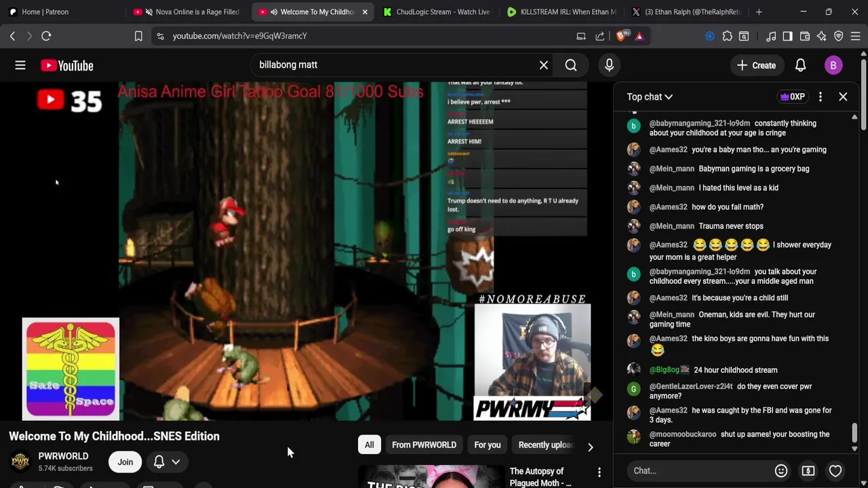Open the Brave Wallet icon
The image size is (868, 488).
point(805,36)
